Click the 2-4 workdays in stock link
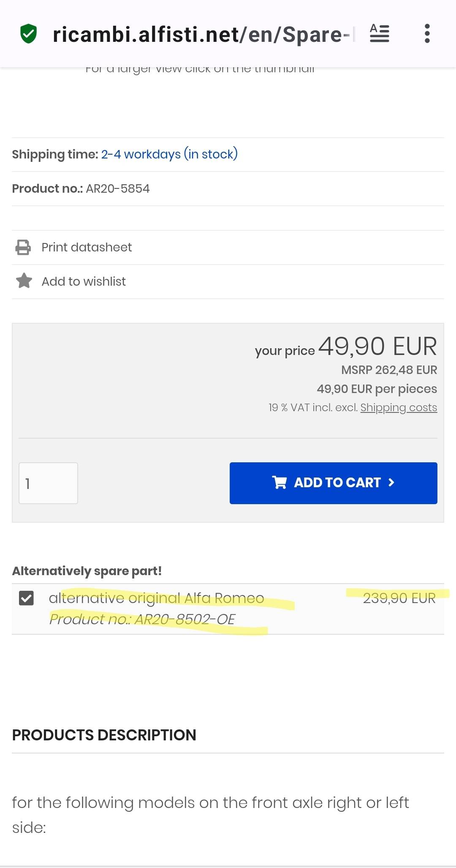Screen dimensions: 456x868 pyautogui.click(x=169, y=154)
